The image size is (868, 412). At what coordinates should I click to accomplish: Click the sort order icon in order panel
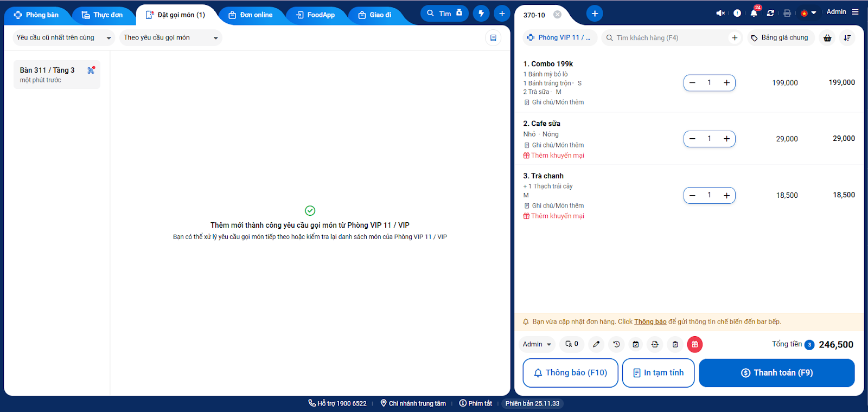coord(847,38)
